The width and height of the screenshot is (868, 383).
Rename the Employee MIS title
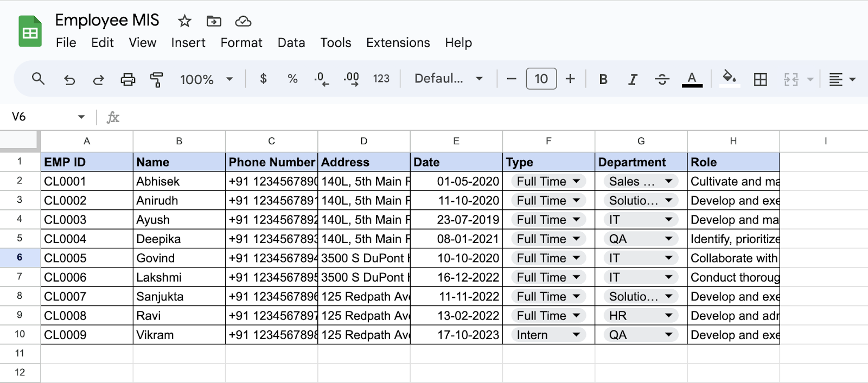[107, 21]
